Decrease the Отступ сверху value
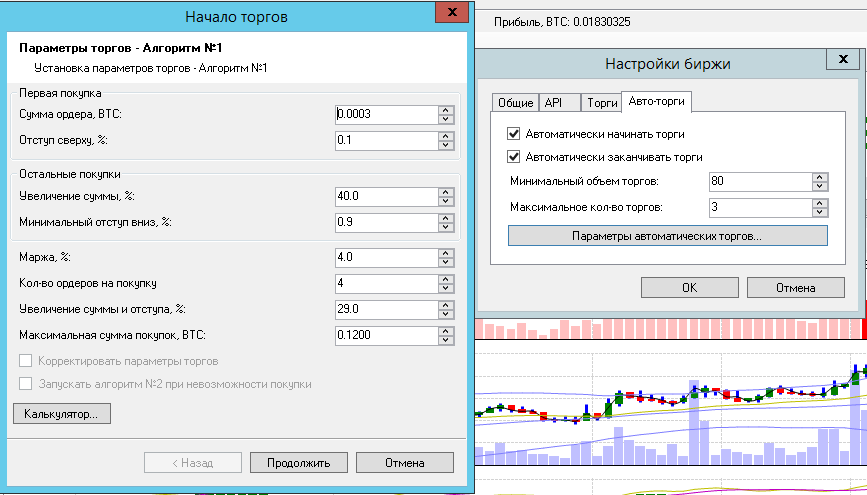 (x=445, y=145)
